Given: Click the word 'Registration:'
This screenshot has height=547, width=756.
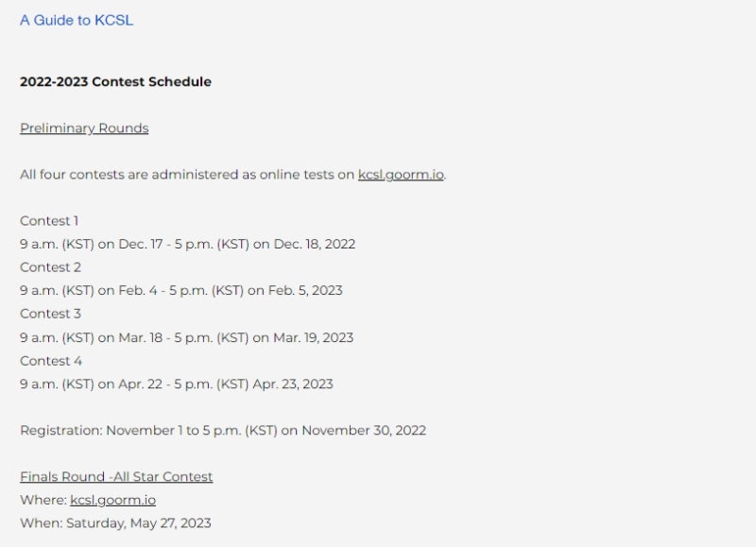Looking at the screenshot, I should pos(60,431).
